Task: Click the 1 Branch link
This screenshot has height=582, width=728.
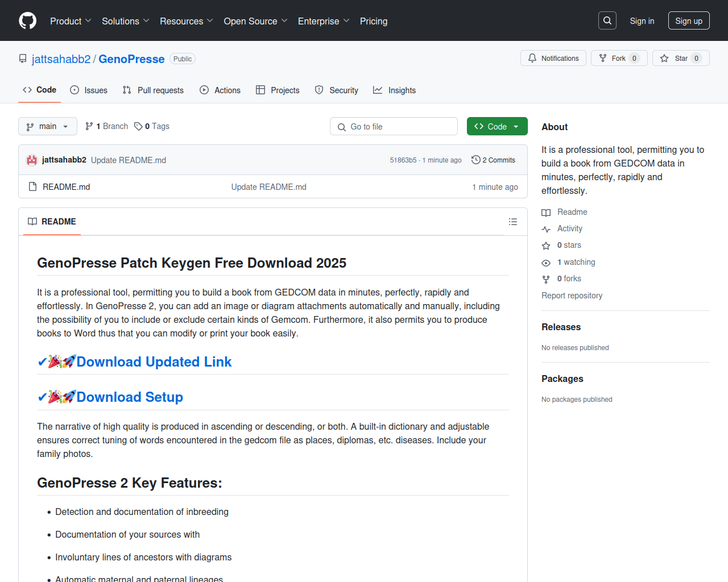Action: click(x=107, y=126)
